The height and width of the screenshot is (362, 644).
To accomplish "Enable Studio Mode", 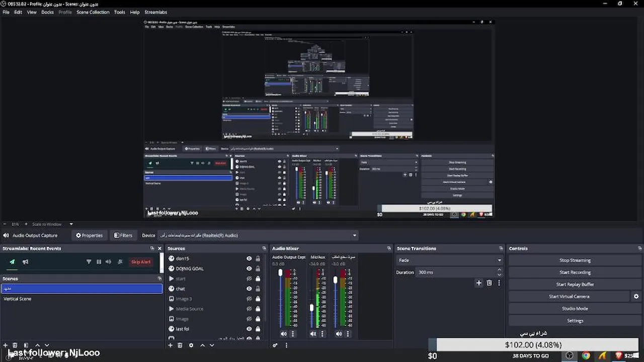I will [575, 309].
